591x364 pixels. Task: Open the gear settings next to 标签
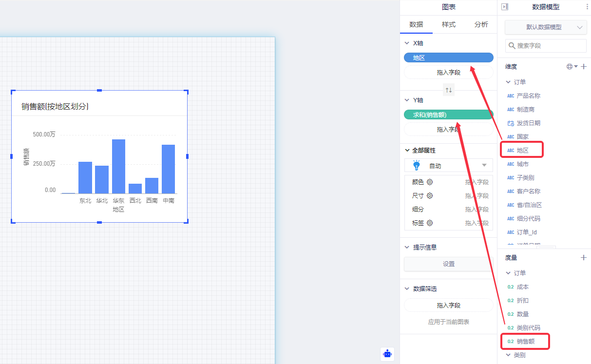pos(430,223)
